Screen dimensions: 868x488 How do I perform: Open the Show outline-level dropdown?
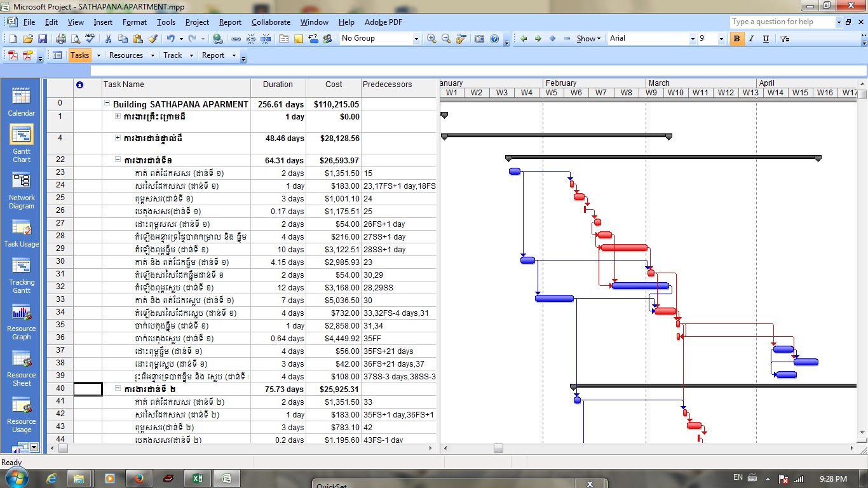(589, 39)
